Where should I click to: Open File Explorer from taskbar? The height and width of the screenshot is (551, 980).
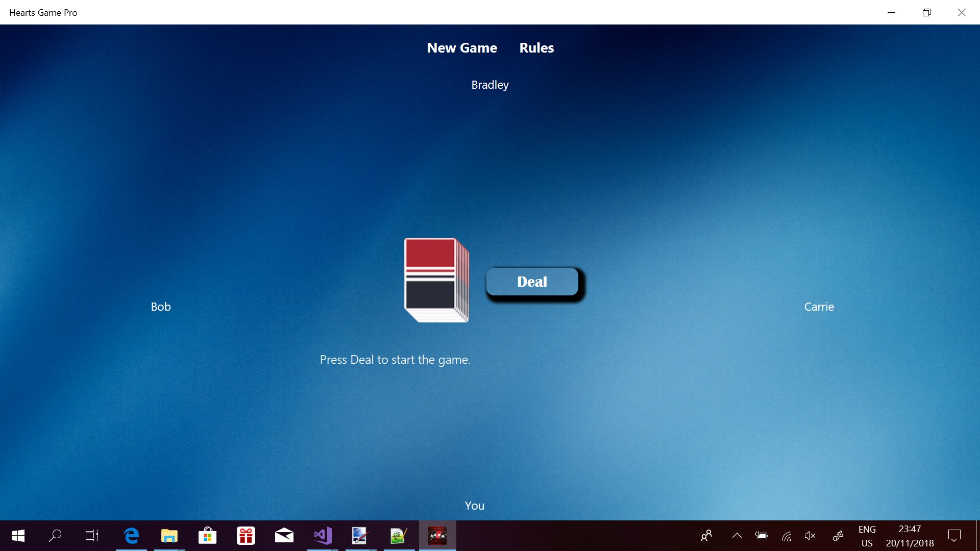[x=169, y=536]
